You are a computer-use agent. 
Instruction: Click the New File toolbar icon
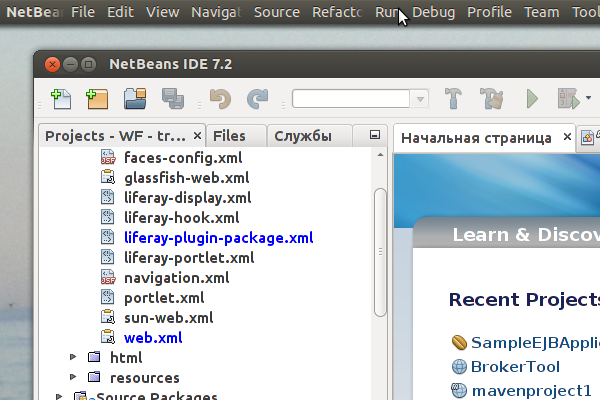coord(61,99)
